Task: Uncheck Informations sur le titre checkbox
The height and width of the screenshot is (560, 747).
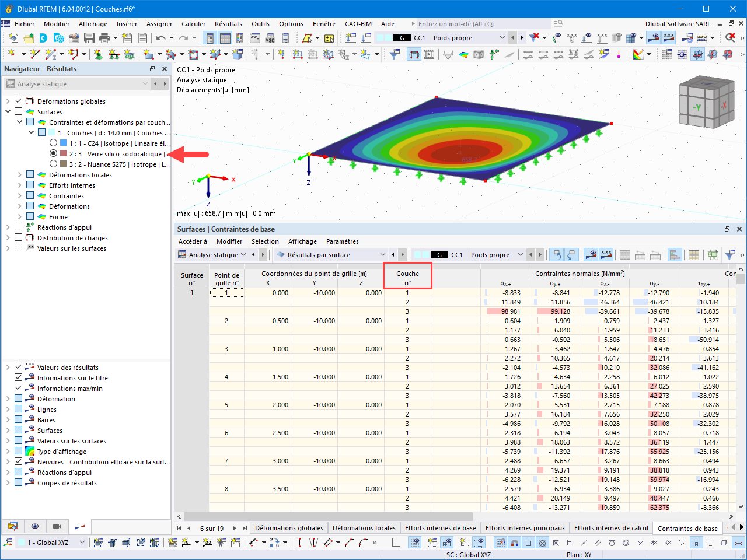Action: tap(19, 378)
